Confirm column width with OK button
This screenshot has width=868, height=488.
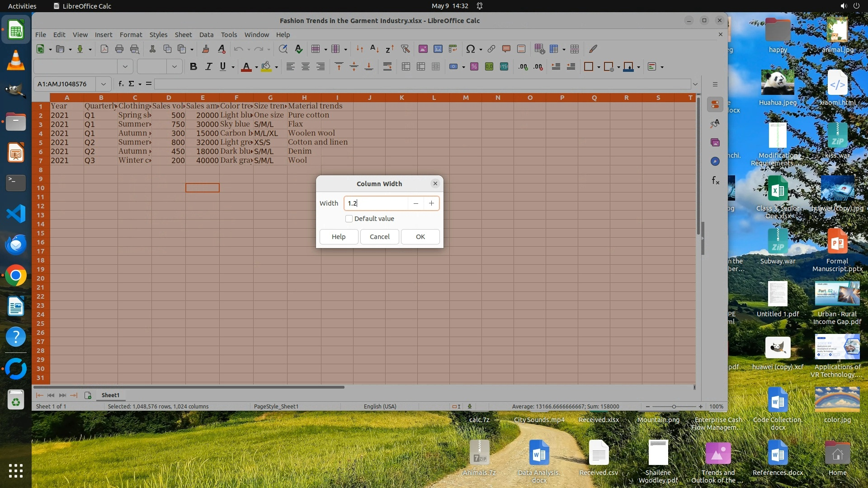[420, 237]
